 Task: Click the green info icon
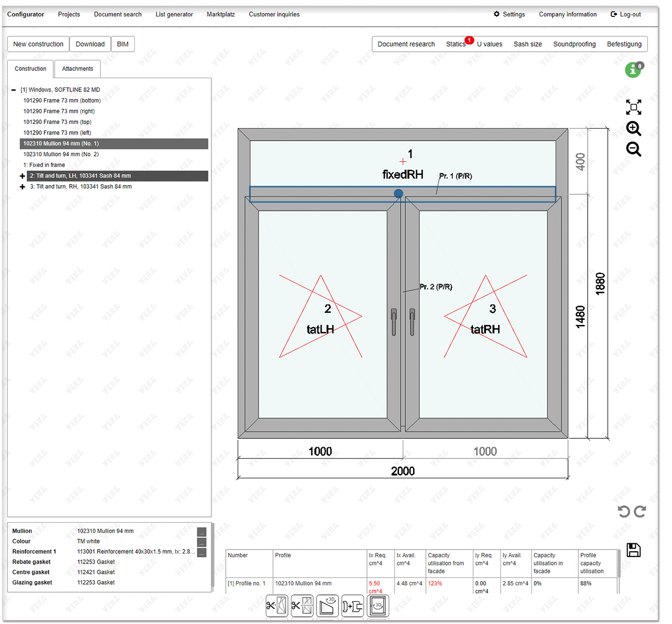tap(633, 70)
